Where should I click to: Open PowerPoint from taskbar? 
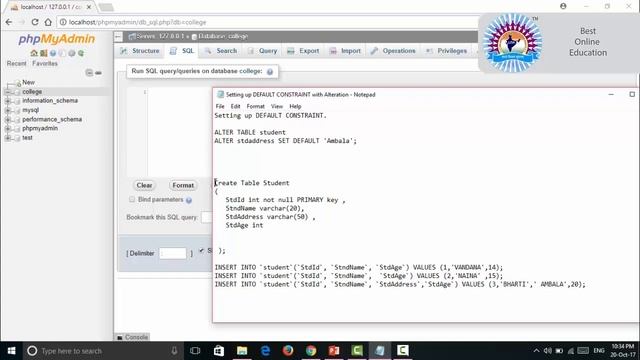tap(334, 351)
